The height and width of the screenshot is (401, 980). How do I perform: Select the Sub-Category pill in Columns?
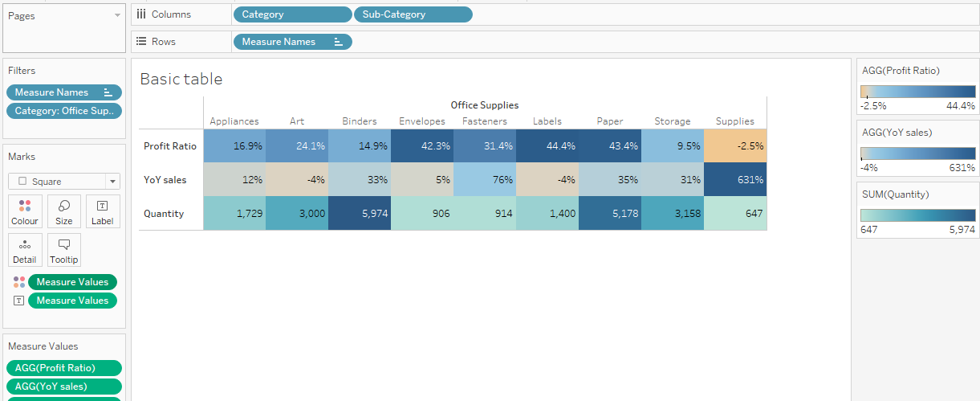point(413,14)
